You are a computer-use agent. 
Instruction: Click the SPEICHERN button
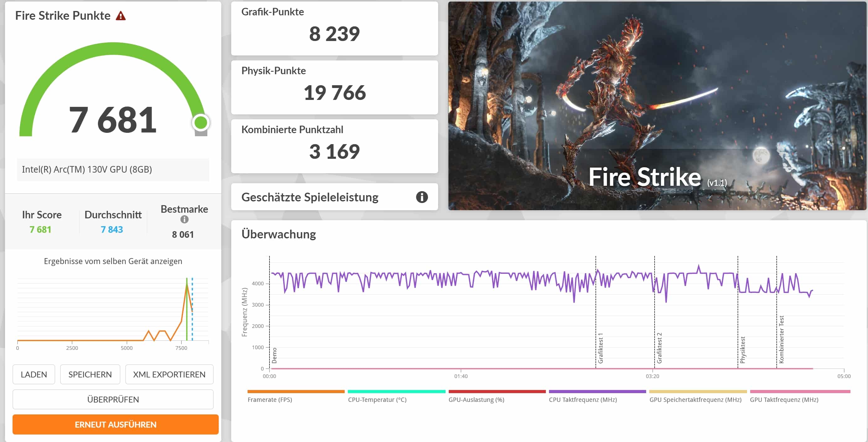click(90, 374)
